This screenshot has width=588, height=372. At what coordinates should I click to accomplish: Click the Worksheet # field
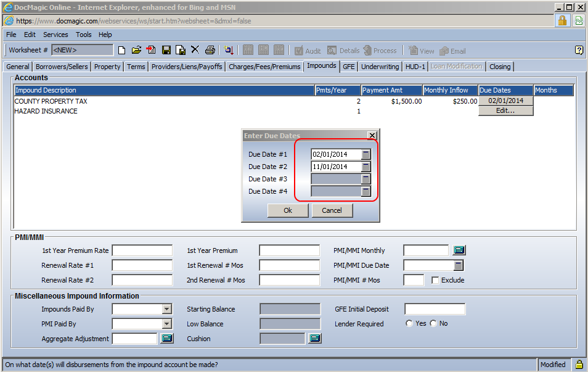click(x=82, y=50)
